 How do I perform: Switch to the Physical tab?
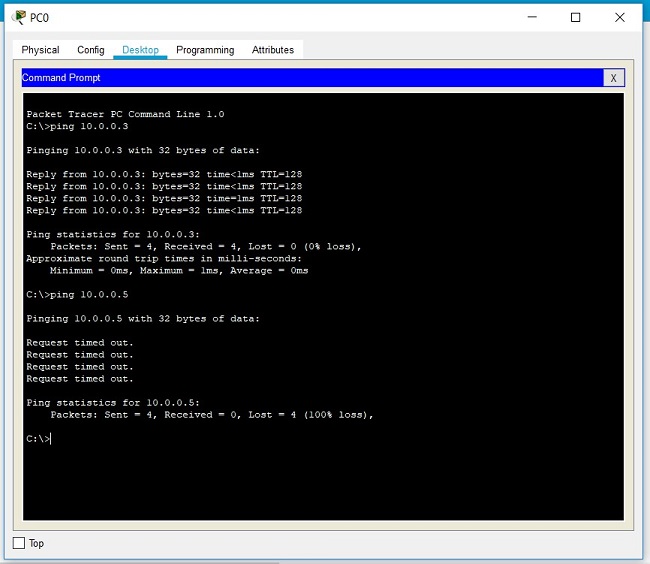(40, 50)
